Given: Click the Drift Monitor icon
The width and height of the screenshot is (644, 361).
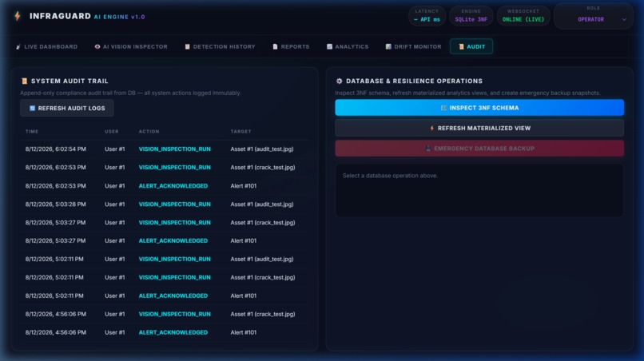Looking at the screenshot, I should (388, 47).
